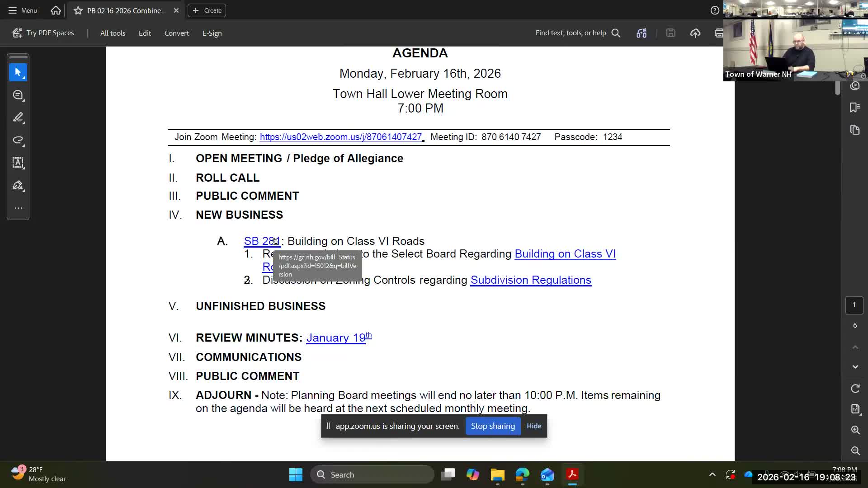Click the vertical scrollbar thumb
Image resolution: width=868 pixels, height=488 pixels.
pyautogui.click(x=837, y=88)
